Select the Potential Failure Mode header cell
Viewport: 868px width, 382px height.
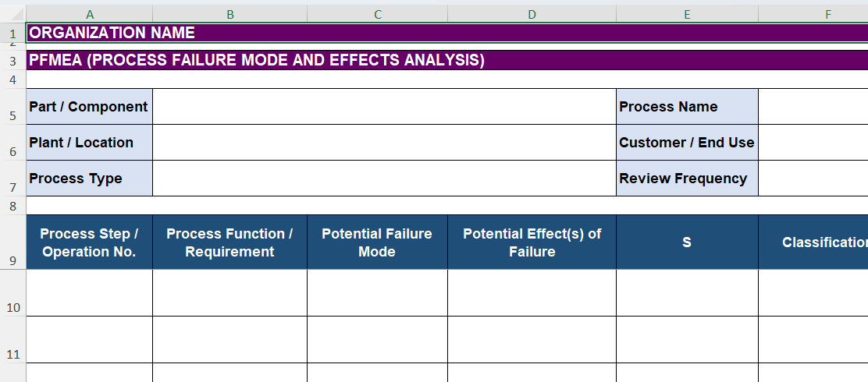point(377,242)
